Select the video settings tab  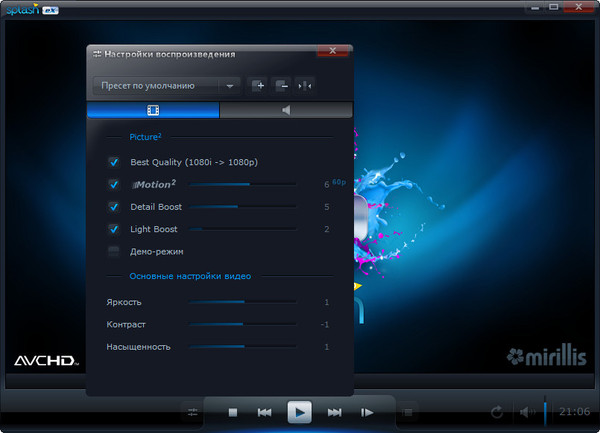point(153,110)
